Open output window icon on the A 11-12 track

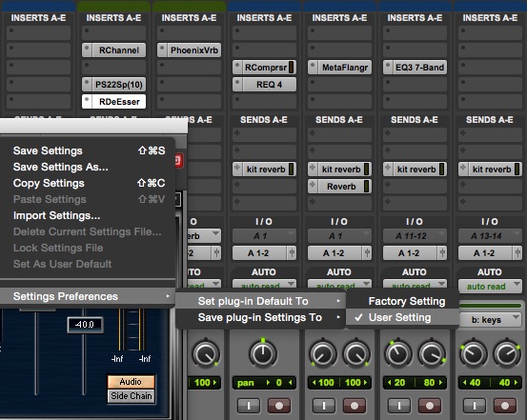tap(442, 252)
